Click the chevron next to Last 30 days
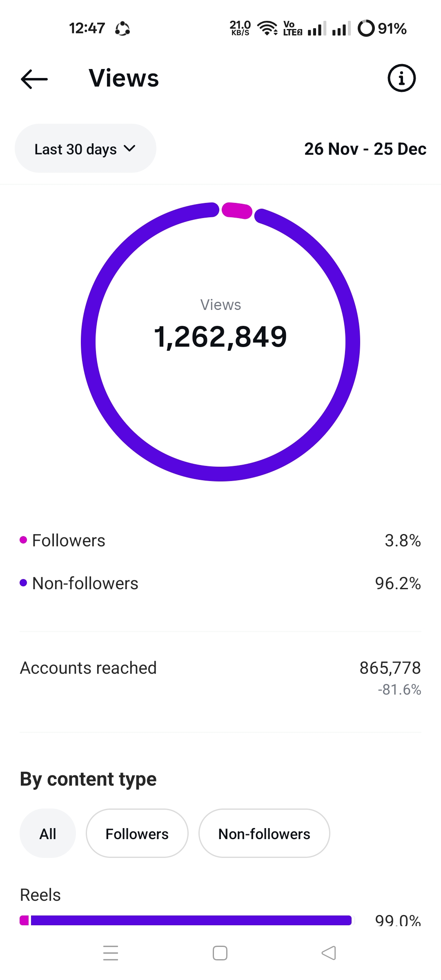 (x=129, y=149)
